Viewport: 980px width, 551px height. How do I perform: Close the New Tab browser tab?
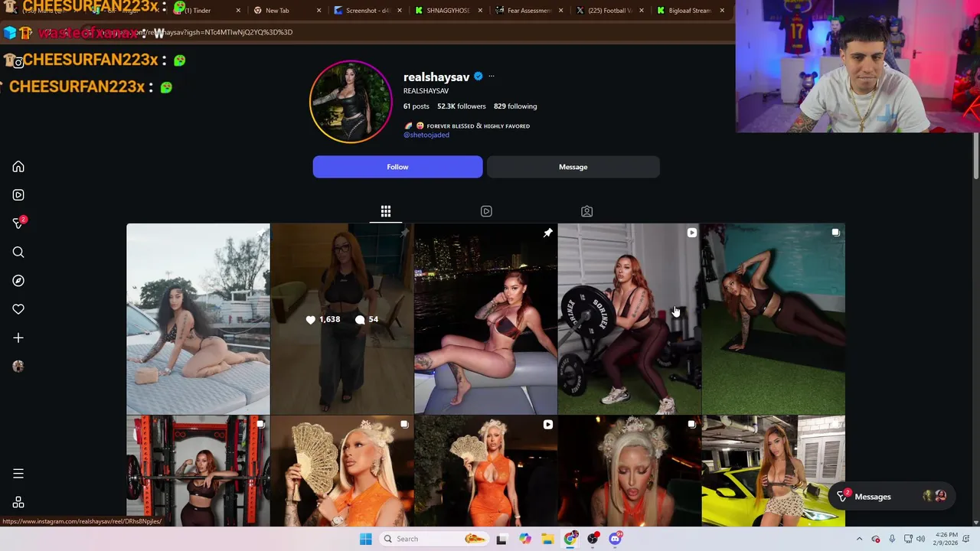319,11
